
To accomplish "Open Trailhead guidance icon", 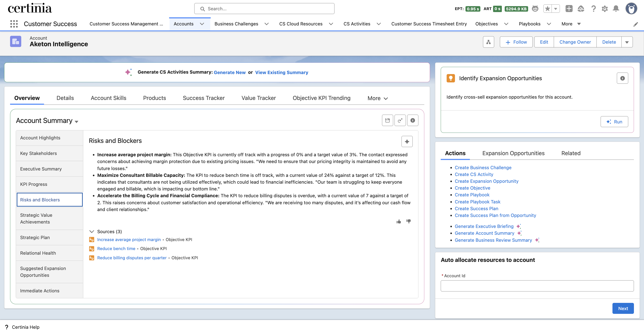I will tap(581, 9).
